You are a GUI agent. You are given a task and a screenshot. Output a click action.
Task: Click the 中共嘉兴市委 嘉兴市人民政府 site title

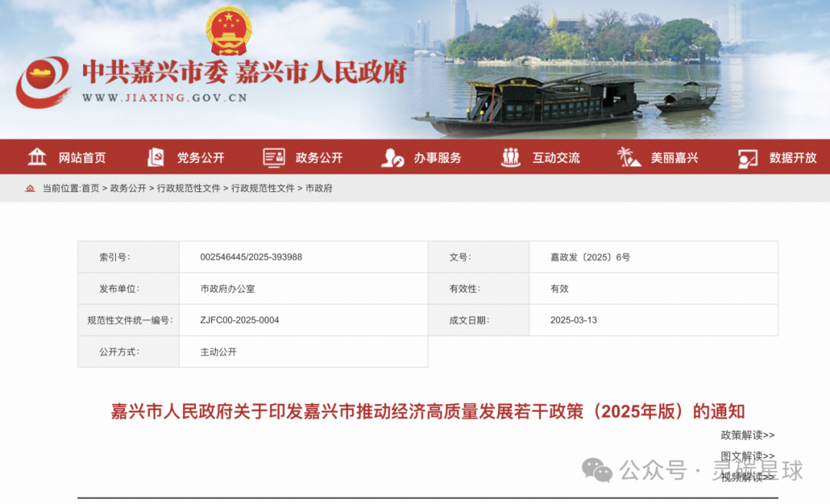pyautogui.click(x=244, y=72)
